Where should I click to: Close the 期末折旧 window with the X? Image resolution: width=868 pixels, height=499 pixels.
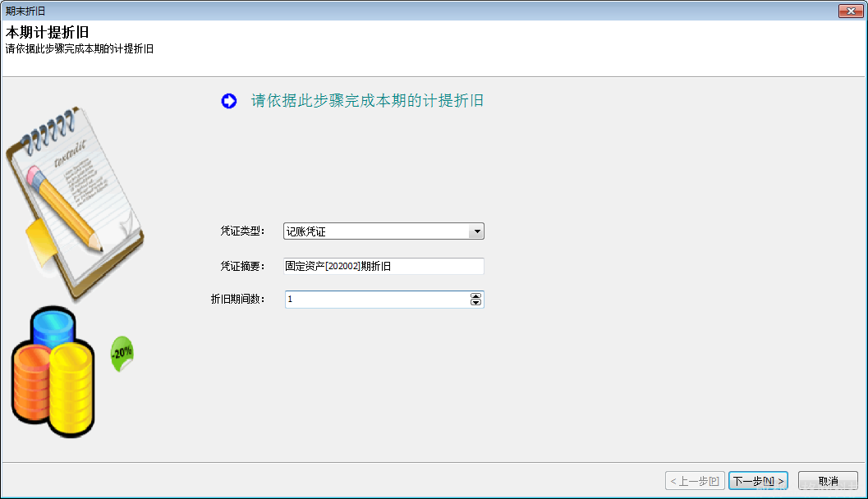[x=849, y=11]
